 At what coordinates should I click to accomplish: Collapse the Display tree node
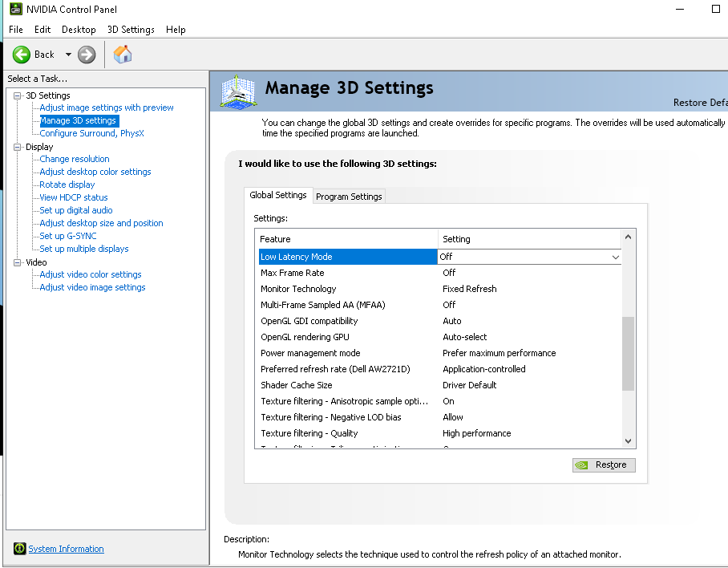point(17,148)
